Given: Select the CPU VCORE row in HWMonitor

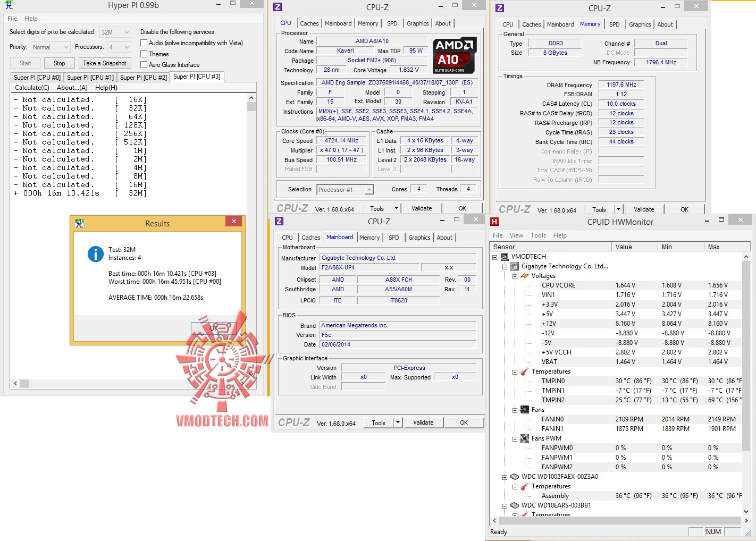Looking at the screenshot, I should [x=641, y=285].
